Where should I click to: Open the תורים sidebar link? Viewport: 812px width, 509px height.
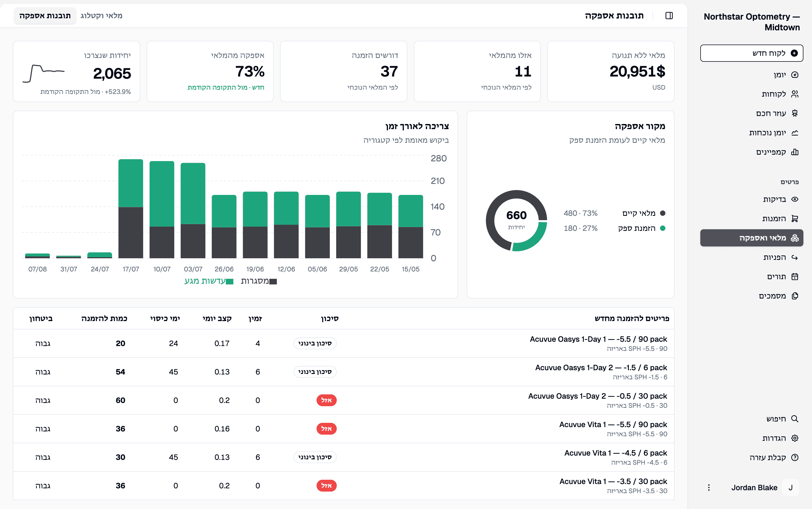click(751, 277)
